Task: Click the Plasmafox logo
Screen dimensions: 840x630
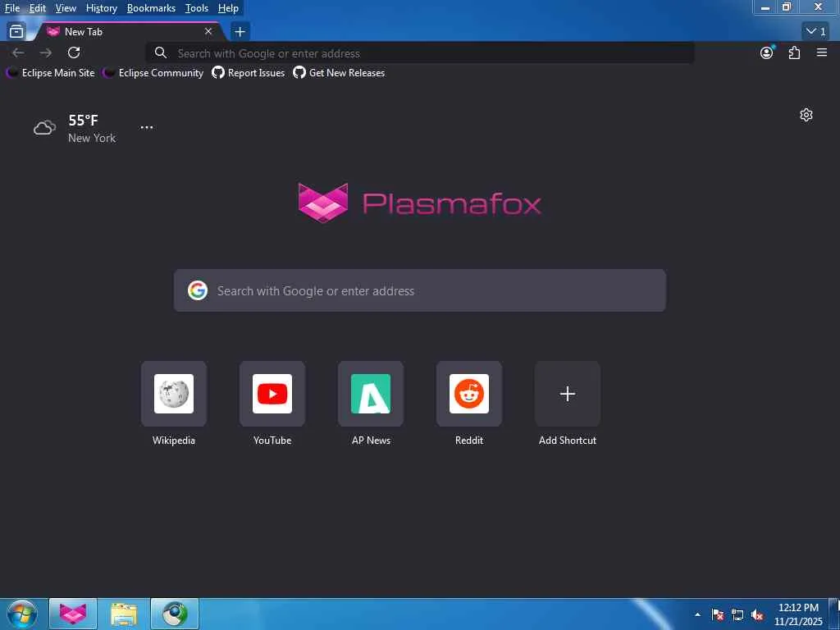Action: point(419,203)
